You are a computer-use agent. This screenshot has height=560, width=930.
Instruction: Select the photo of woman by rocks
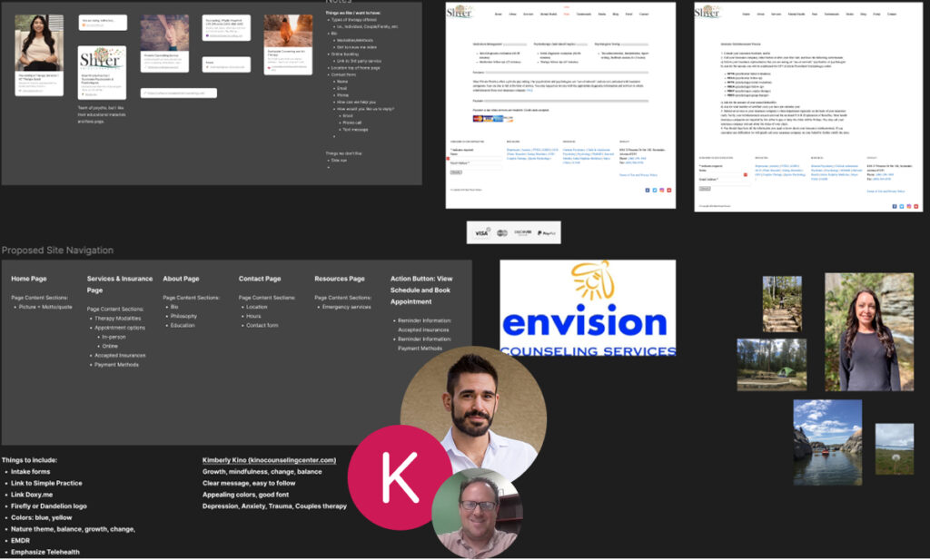[x=868, y=332]
